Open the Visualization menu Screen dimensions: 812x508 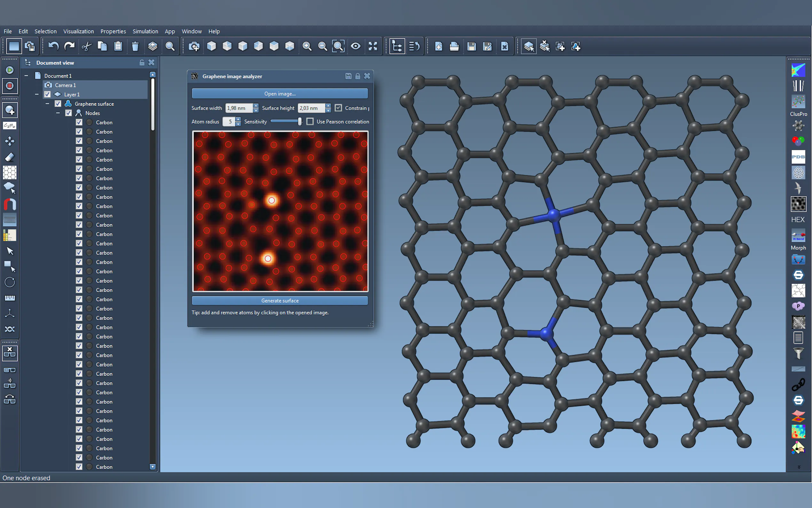click(79, 31)
